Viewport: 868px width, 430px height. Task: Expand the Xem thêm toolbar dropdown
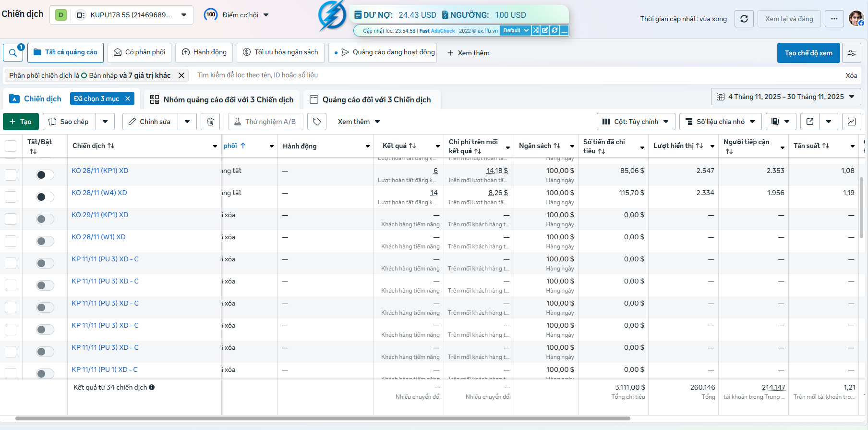pyautogui.click(x=359, y=122)
